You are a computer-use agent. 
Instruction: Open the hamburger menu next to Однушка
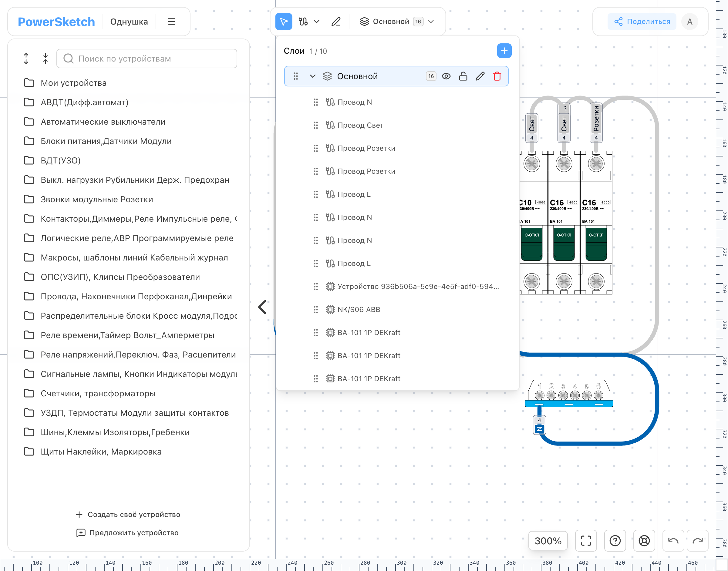(x=172, y=22)
